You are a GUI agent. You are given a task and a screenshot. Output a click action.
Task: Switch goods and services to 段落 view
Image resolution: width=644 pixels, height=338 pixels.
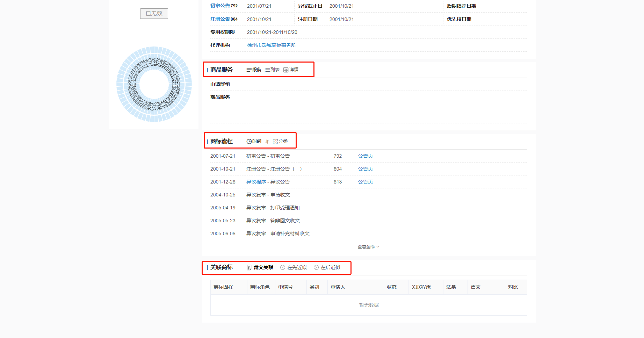pos(254,70)
